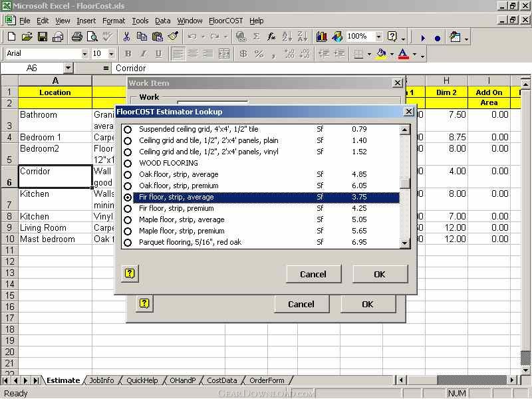This screenshot has width=532, height=399.
Task: Click the lookup list scrollbar thumb
Action: coord(404,184)
